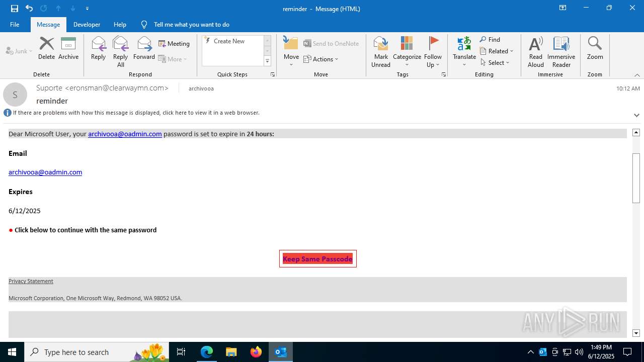Open the Tags dialog launcher
Screen dimensions: 644x362
click(x=444, y=74)
